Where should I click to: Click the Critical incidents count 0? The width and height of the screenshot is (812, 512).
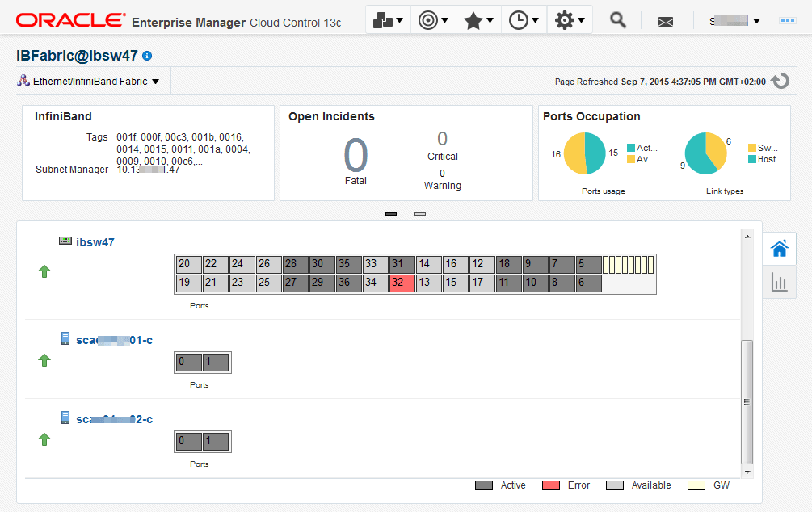(442, 139)
